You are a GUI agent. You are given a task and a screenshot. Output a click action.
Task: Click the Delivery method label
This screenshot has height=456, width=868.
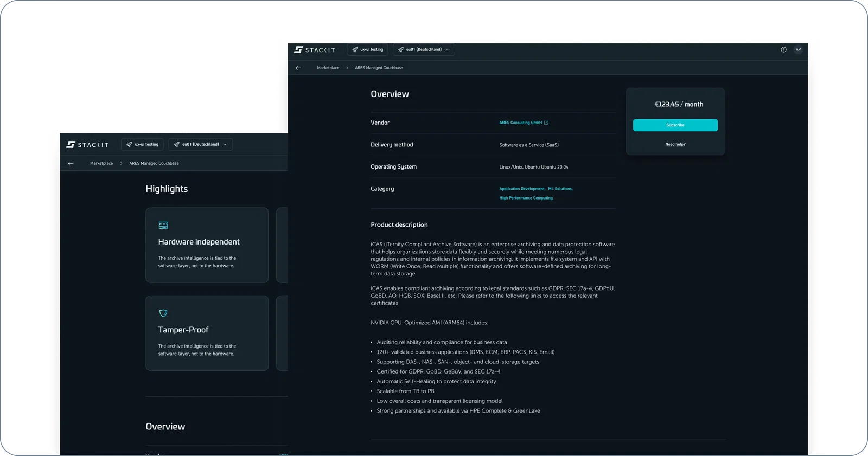pyautogui.click(x=392, y=145)
